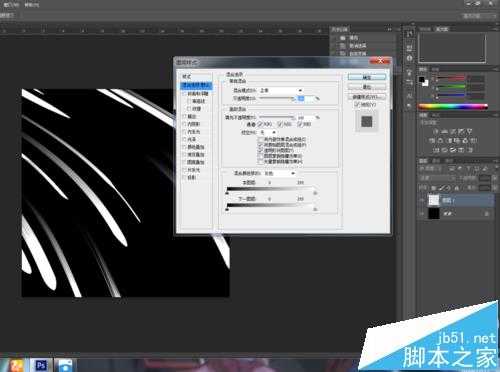Check Layer Mask Hides Effects option

pyautogui.click(x=260, y=156)
